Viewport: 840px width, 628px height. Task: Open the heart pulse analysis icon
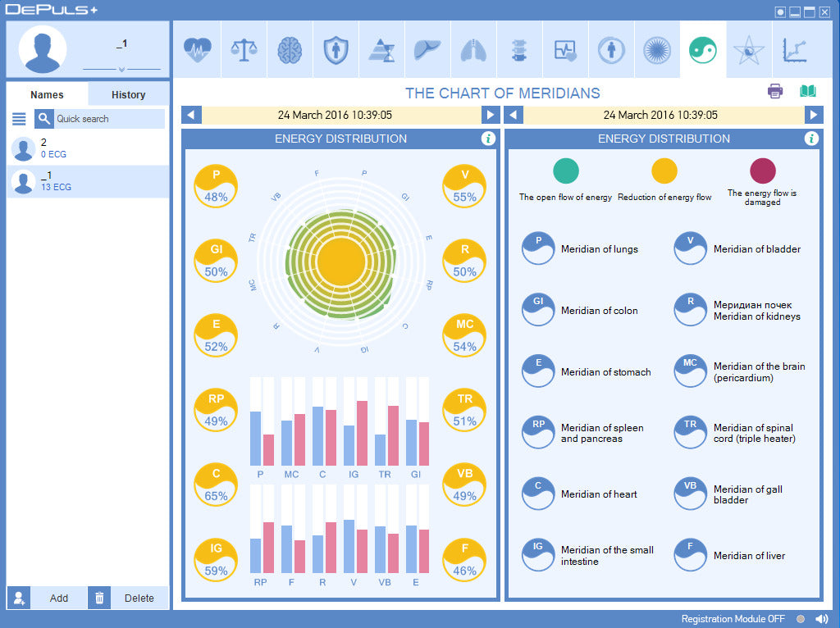[197, 50]
